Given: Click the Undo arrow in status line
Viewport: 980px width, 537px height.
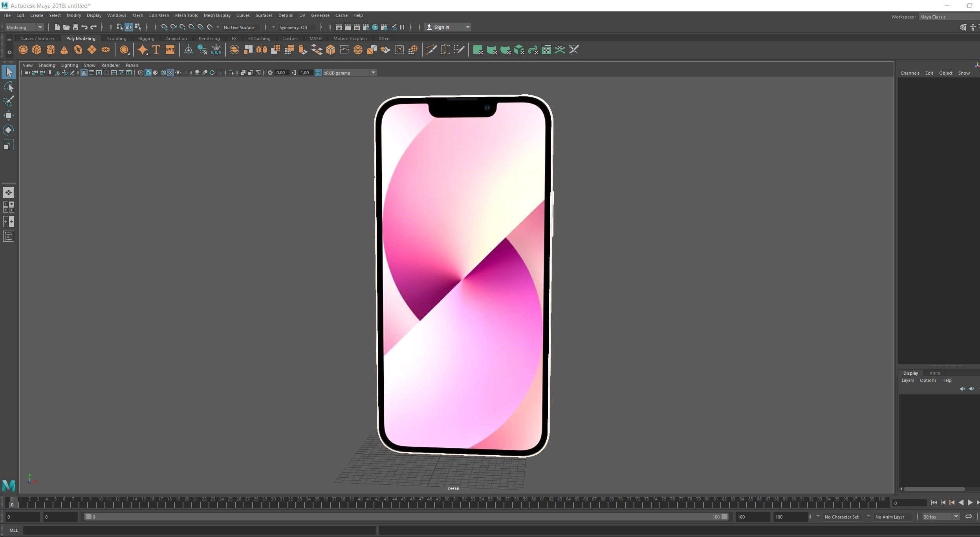Looking at the screenshot, I should tap(84, 27).
